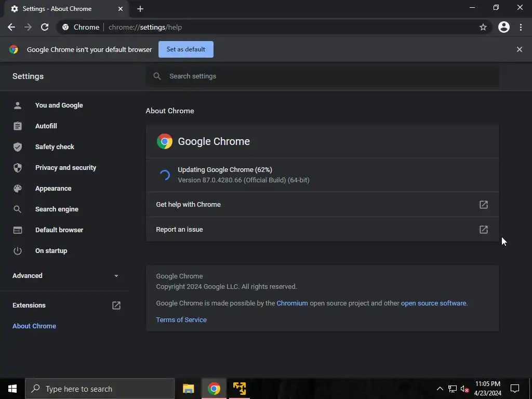This screenshot has width=532, height=399.
Task: Click the person icon beside You and Google
Action: pos(18,105)
